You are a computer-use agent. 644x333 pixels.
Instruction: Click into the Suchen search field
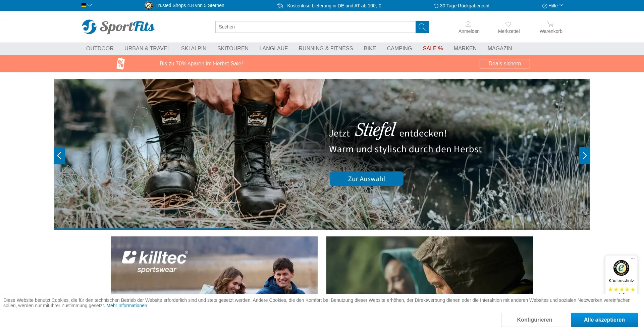coord(315,27)
